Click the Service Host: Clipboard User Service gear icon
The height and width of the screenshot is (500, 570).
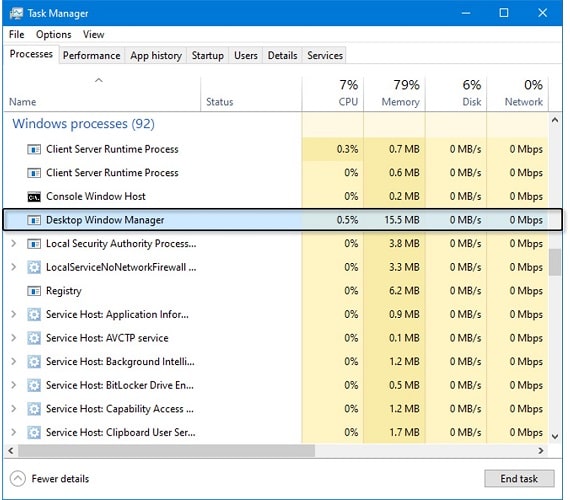pos(34,433)
